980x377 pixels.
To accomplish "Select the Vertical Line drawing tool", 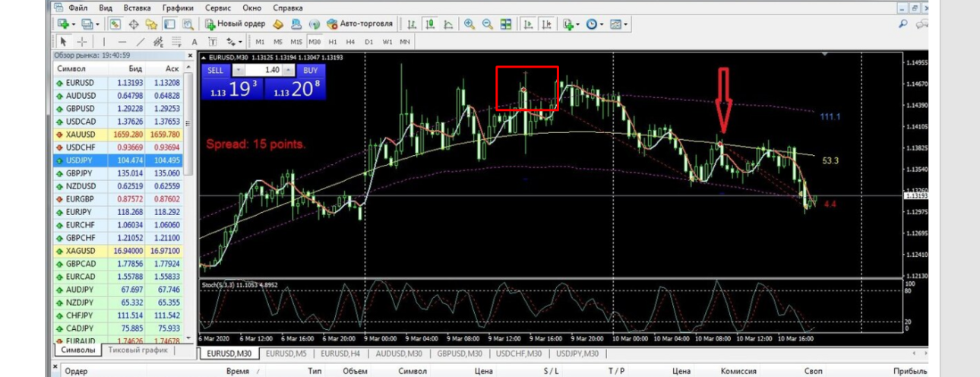I will click(104, 42).
